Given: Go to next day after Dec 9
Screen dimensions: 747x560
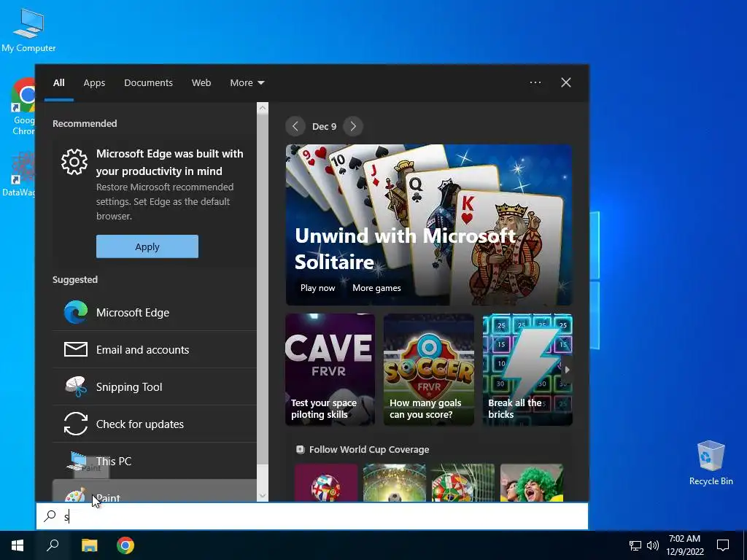Looking at the screenshot, I should point(353,126).
